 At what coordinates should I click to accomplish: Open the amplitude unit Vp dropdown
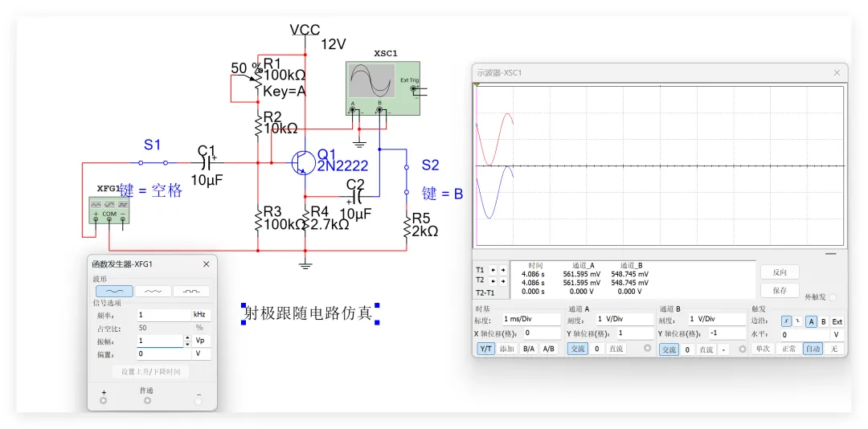click(x=201, y=341)
